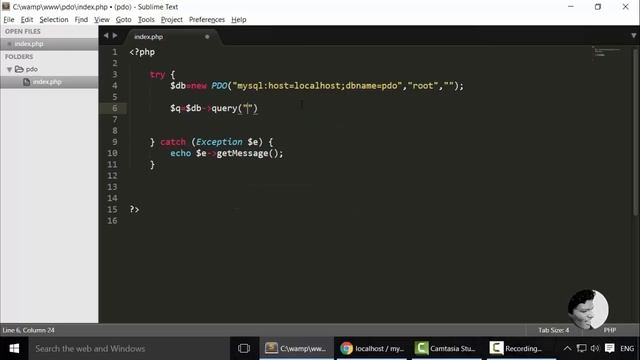Switch to Camtasia Studio taskbar button
This screenshot has width=640, height=360.
446,349
